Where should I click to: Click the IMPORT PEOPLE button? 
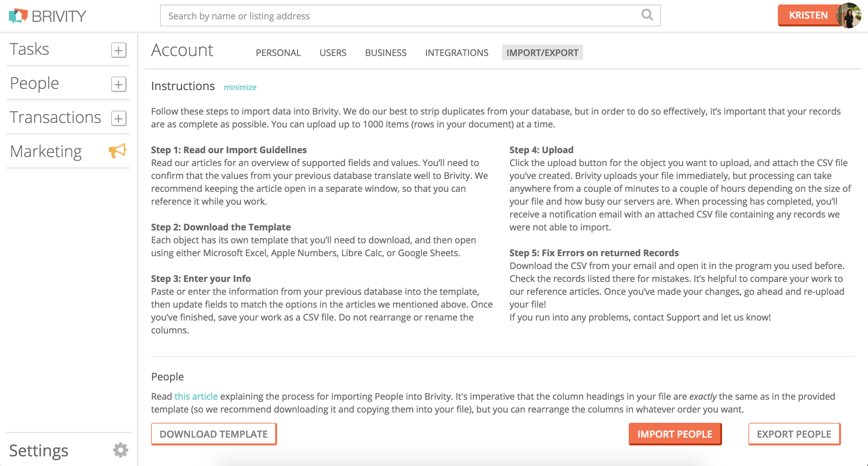pos(675,434)
